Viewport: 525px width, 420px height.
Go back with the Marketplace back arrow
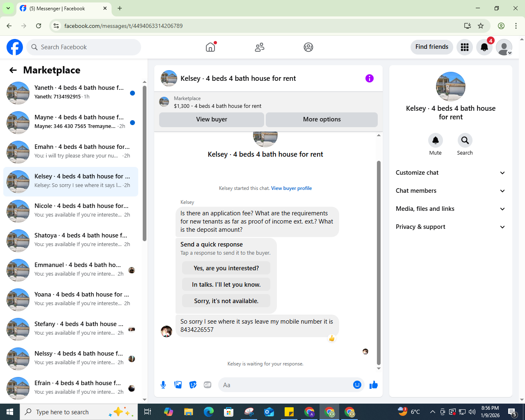tap(13, 70)
